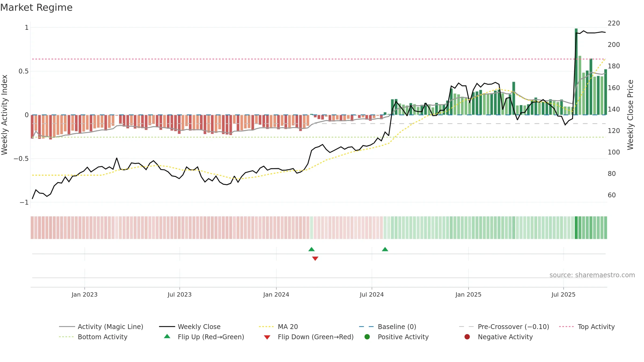The height and width of the screenshot is (362, 644).
Task: Click the pink Top Activity line swatch in legend
Action: coord(566,327)
